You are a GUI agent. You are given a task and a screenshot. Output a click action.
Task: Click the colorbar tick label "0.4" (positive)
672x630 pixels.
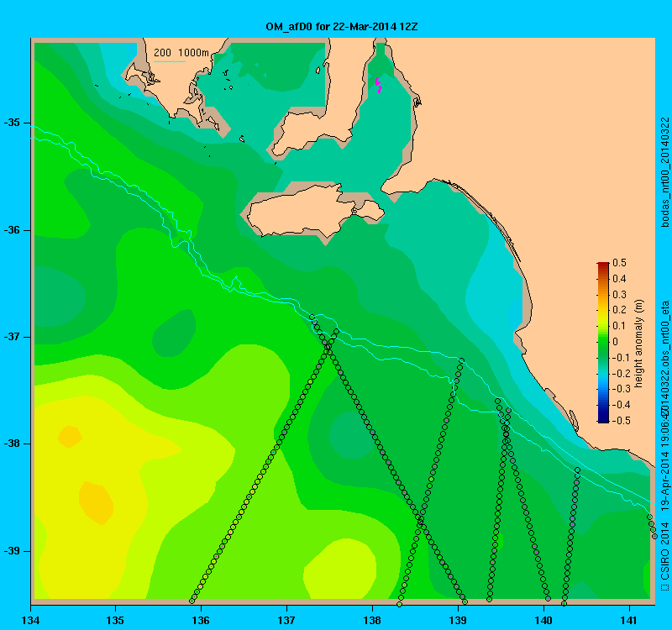pos(619,279)
